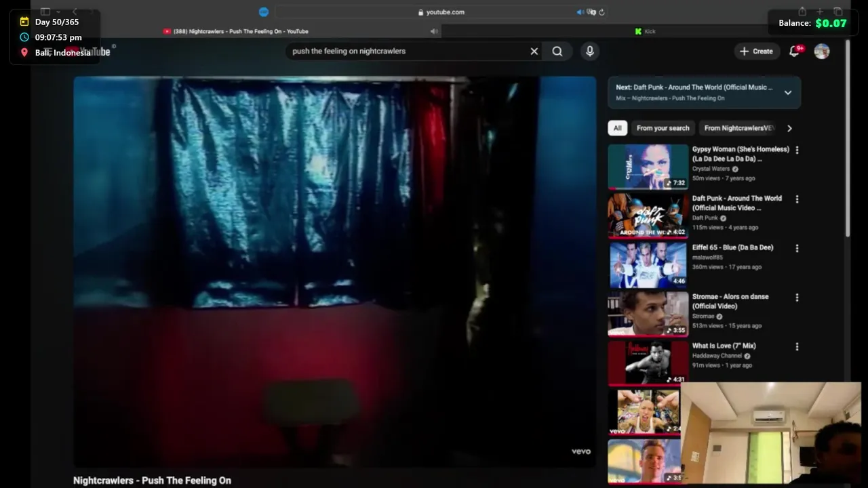The image size is (868, 488).
Task: Click the youtube.com address bar
Action: [x=441, y=12]
